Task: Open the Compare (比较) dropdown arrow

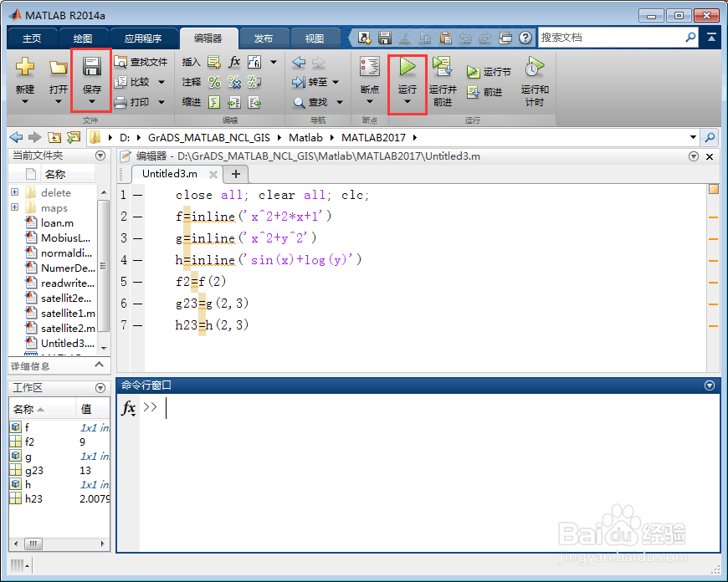Action: click(x=161, y=82)
